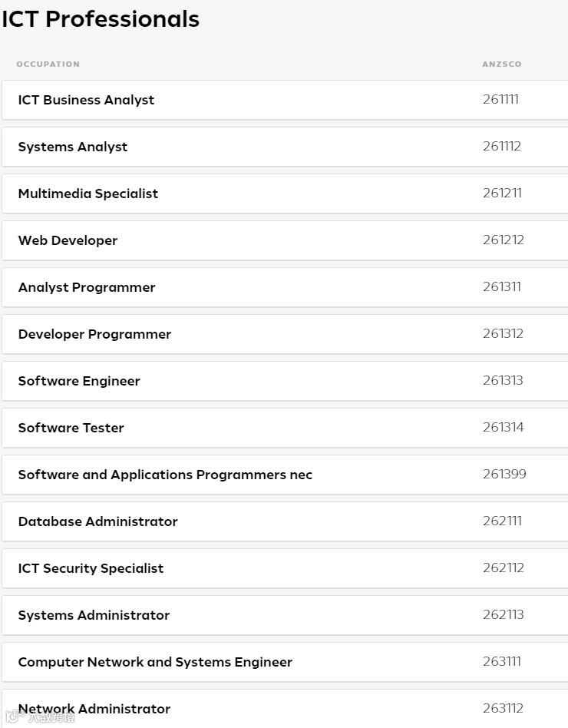Open the Software Engineer entry

[x=79, y=381]
